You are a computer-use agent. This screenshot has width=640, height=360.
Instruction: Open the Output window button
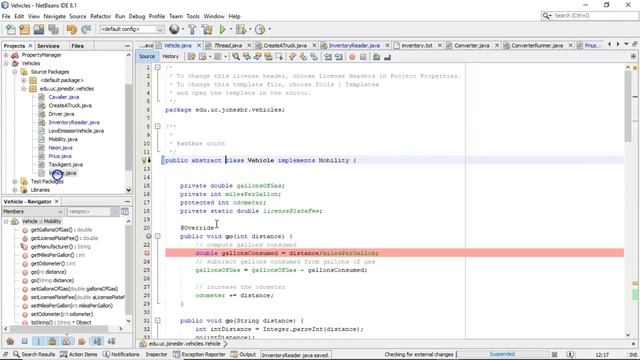pos(243,354)
